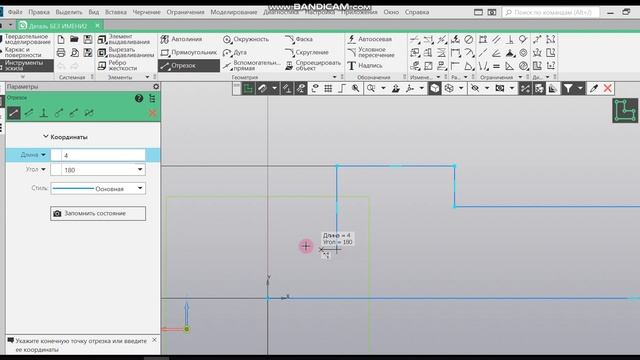The width and height of the screenshot is (640, 360).
Task: Click the parallel segment mode icon
Action: (29, 113)
